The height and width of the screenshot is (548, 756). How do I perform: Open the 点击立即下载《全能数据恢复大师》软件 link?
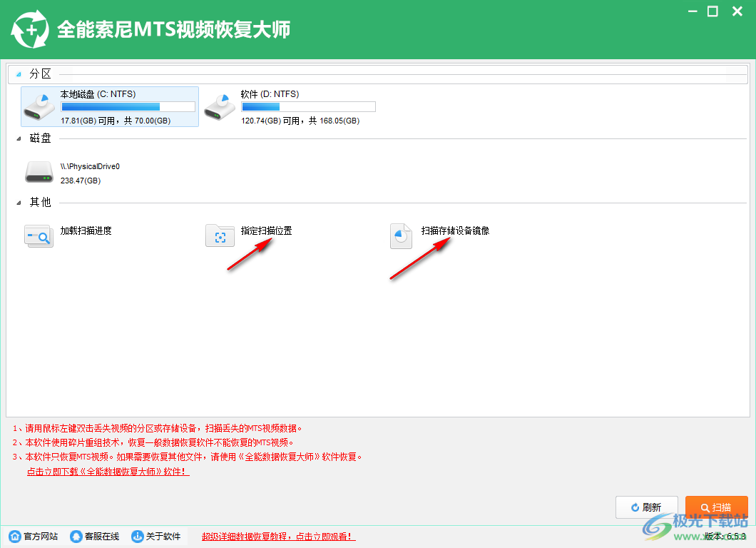pyautogui.click(x=108, y=472)
